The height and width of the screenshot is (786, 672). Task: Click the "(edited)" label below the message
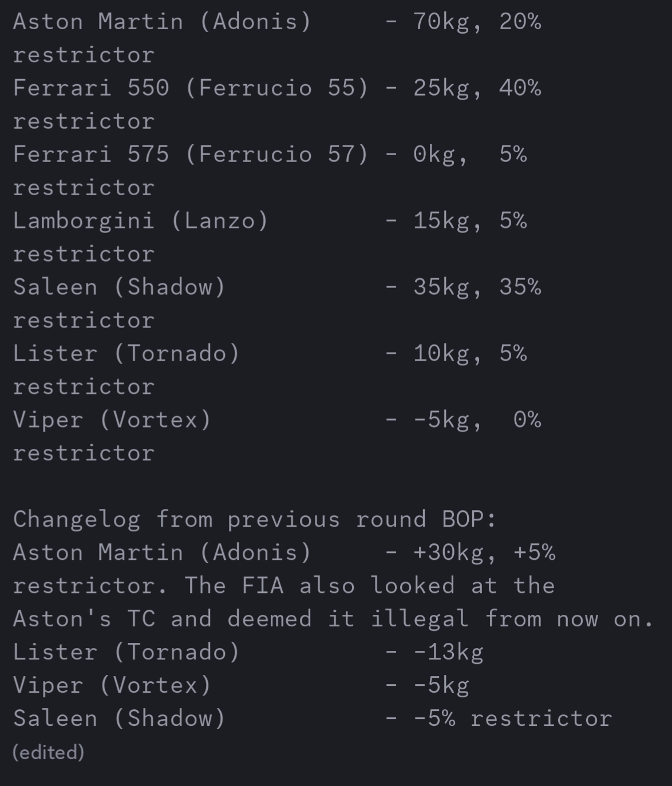49,752
